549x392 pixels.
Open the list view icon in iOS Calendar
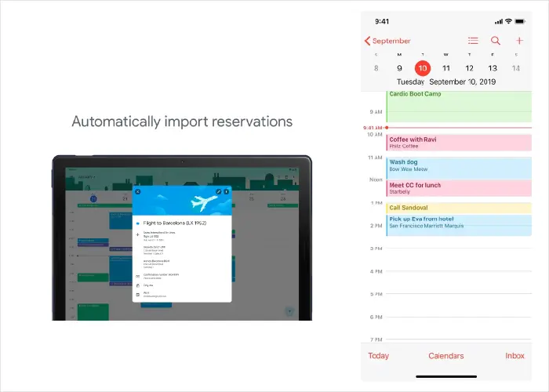coord(473,41)
